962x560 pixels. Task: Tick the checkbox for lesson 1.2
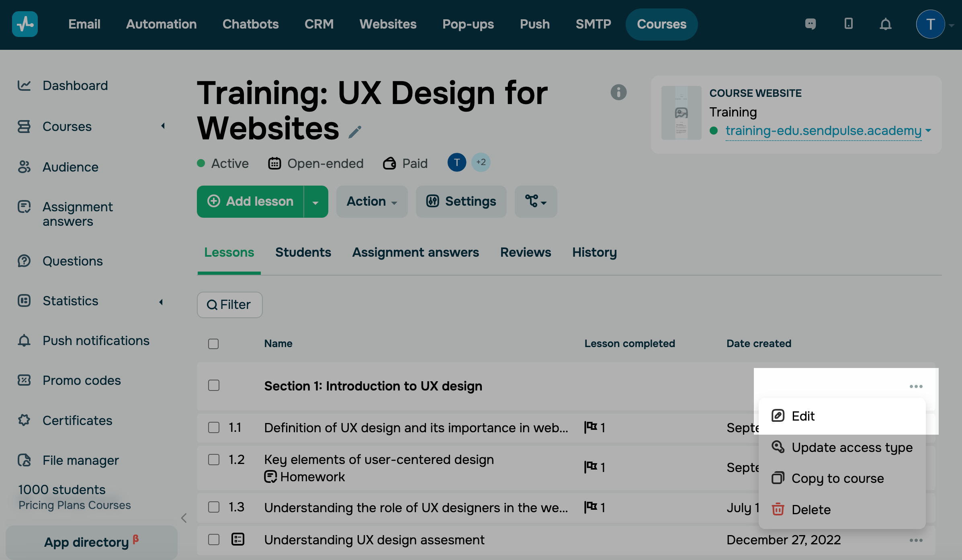click(x=214, y=460)
